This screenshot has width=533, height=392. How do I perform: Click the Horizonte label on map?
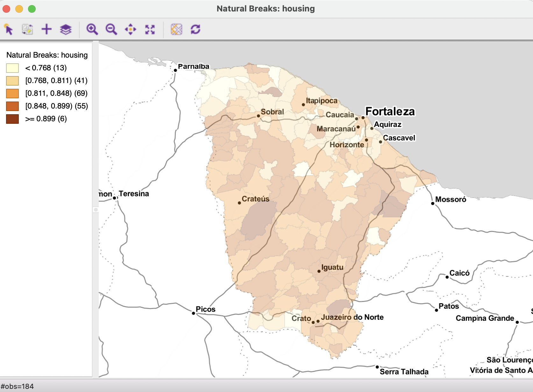pyautogui.click(x=347, y=145)
